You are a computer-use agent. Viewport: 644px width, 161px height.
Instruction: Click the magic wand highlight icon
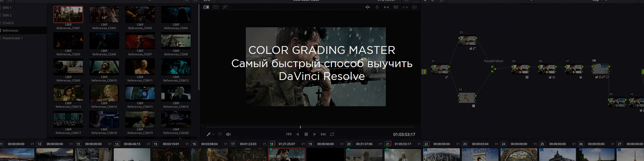click(225, 7)
